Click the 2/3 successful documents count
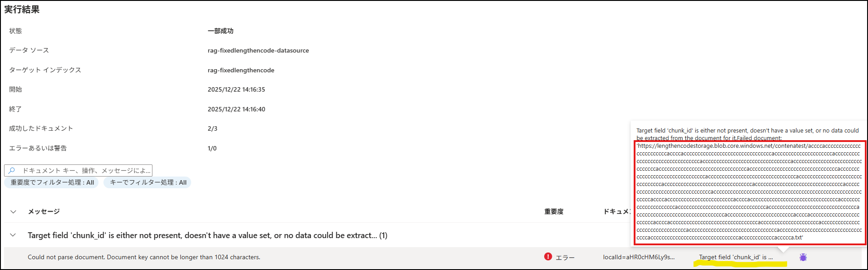The width and height of the screenshot is (868, 270). (211, 128)
